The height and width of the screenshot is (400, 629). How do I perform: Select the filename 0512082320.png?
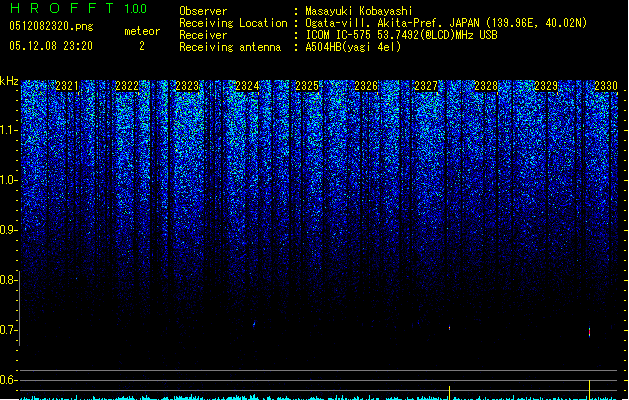(x=51, y=26)
